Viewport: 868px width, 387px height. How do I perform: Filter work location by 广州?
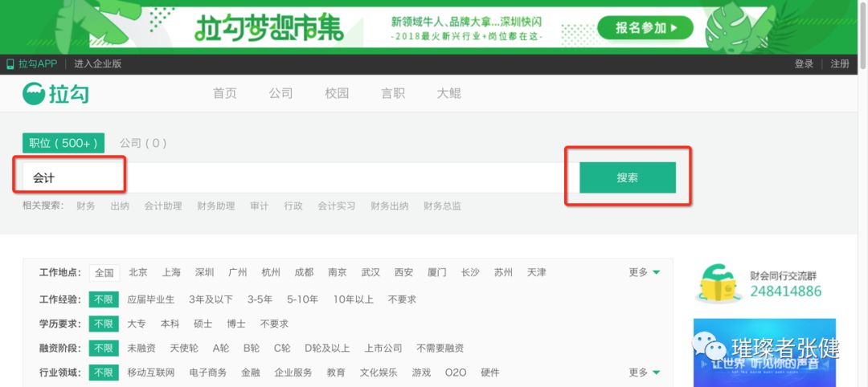(x=237, y=272)
